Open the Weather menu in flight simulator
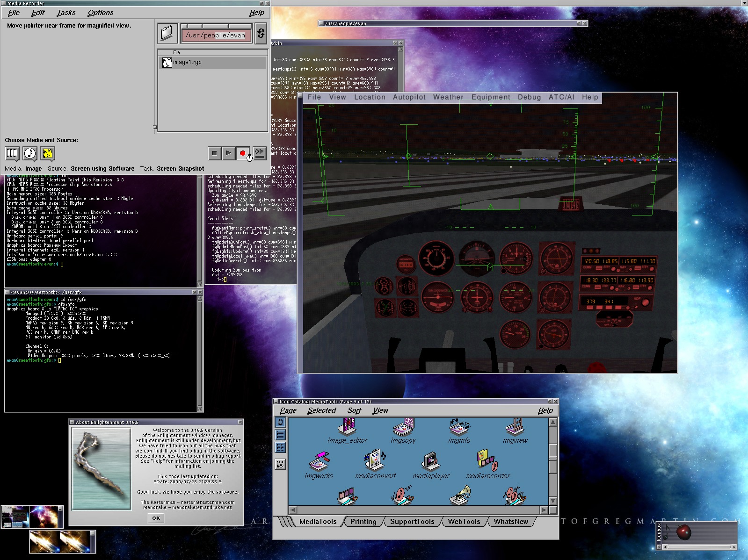This screenshot has width=748, height=560. (x=448, y=97)
